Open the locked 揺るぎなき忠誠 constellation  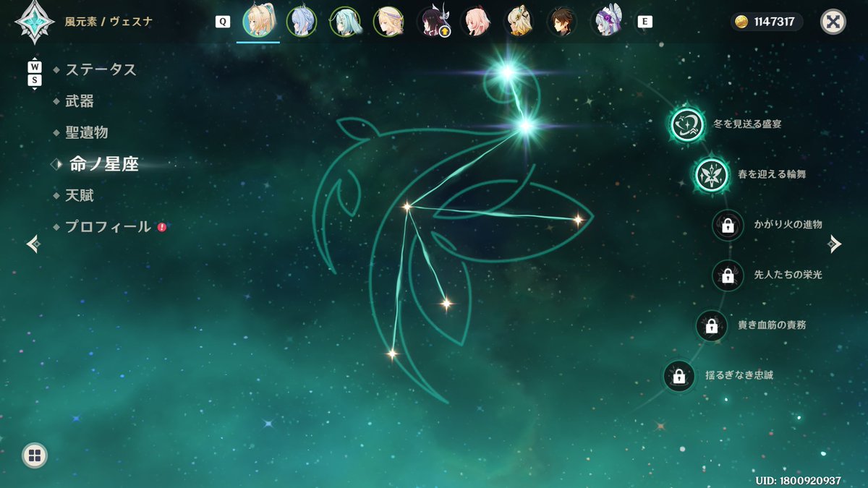coord(678,376)
